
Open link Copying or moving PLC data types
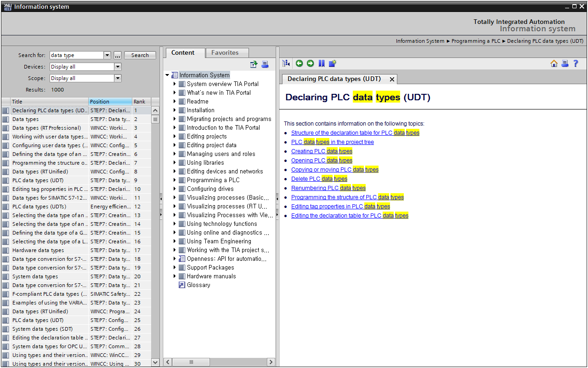coord(335,169)
